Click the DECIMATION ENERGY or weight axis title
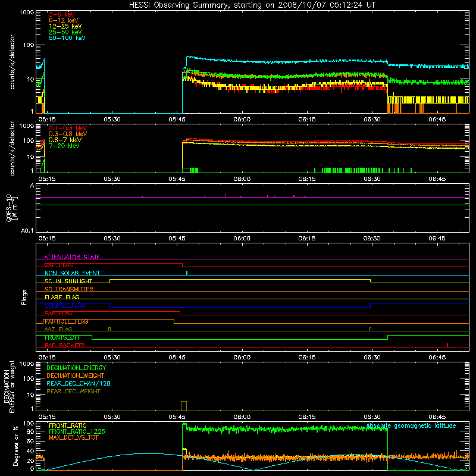This screenshot has width=476, height=476. 10,386
